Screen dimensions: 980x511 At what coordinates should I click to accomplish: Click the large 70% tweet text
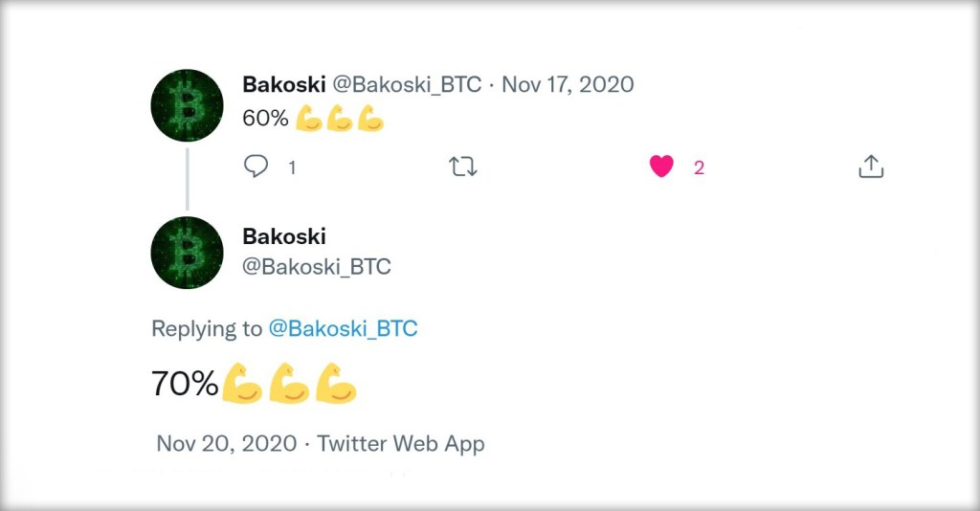click(186, 384)
